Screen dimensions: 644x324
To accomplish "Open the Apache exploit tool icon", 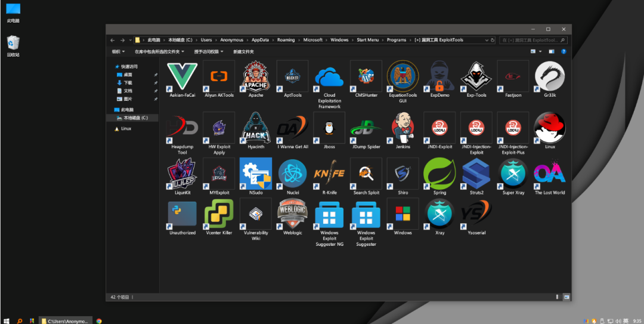I will point(256,76).
